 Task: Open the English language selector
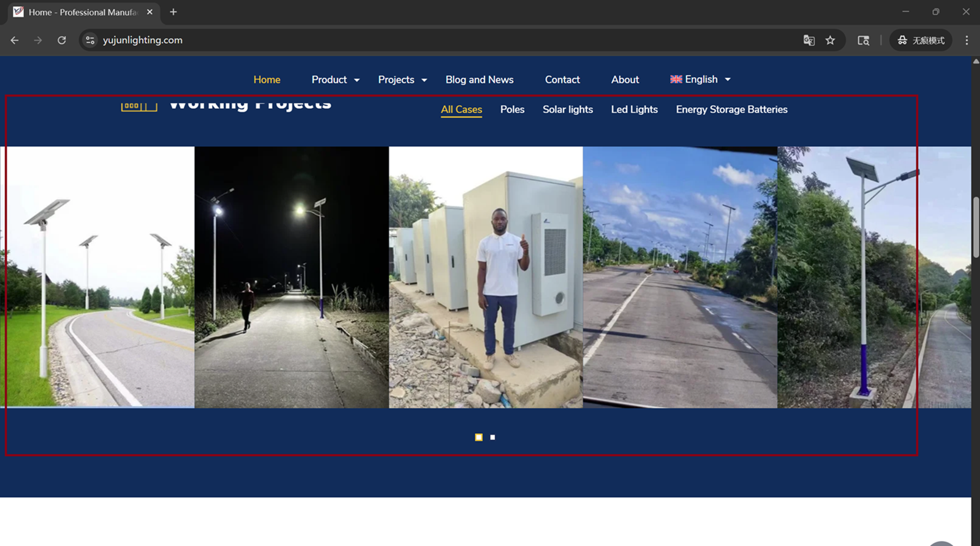(700, 80)
